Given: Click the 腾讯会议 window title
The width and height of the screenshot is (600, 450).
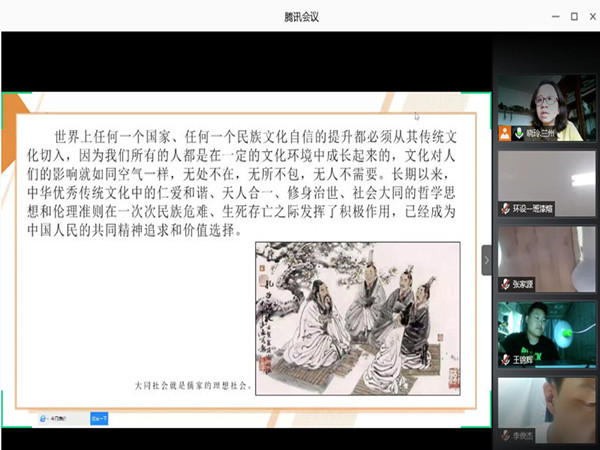Looking at the screenshot, I should [299, 16].
